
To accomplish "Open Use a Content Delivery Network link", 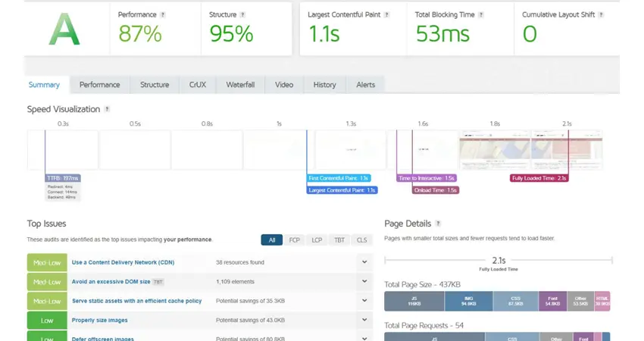I will coord(123,262).
